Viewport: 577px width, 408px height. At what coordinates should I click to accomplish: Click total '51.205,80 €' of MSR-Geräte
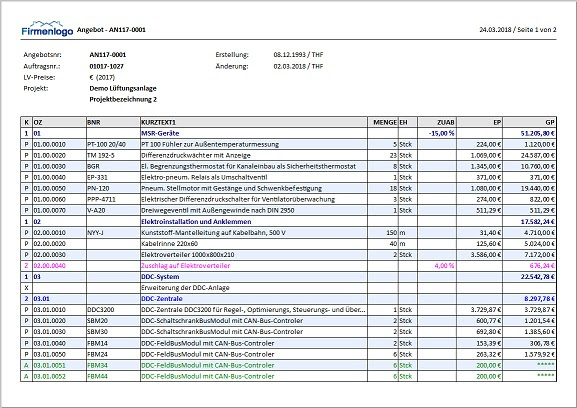click(x=538, y=134)
